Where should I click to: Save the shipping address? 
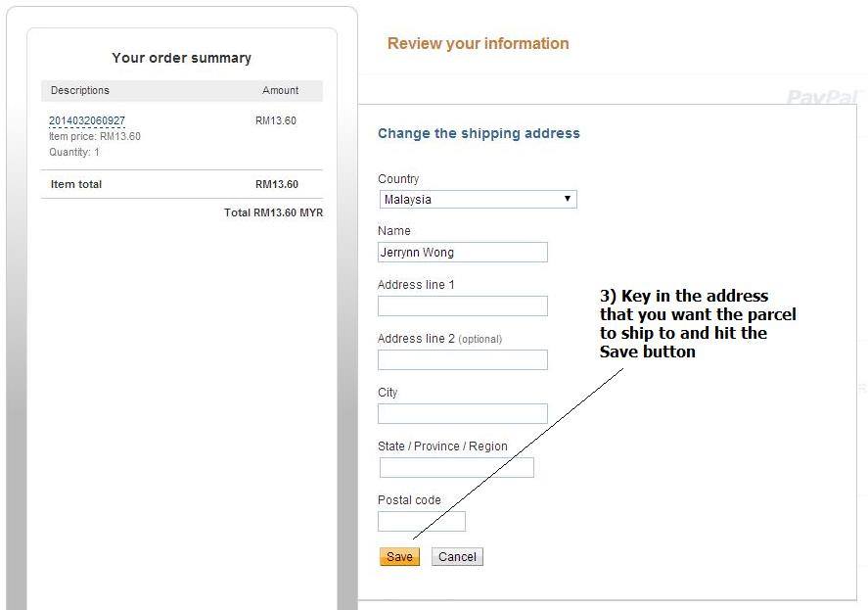[399, 557]
